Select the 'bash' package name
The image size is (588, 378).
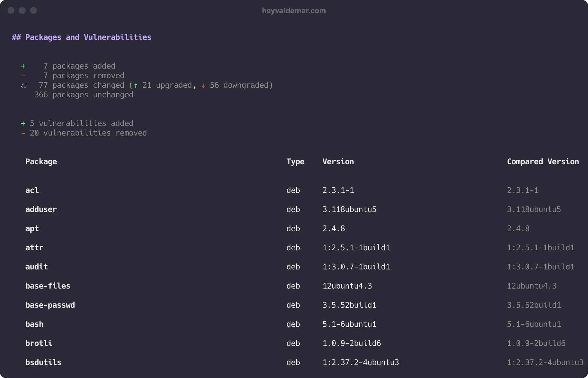(x=34, y=324)
